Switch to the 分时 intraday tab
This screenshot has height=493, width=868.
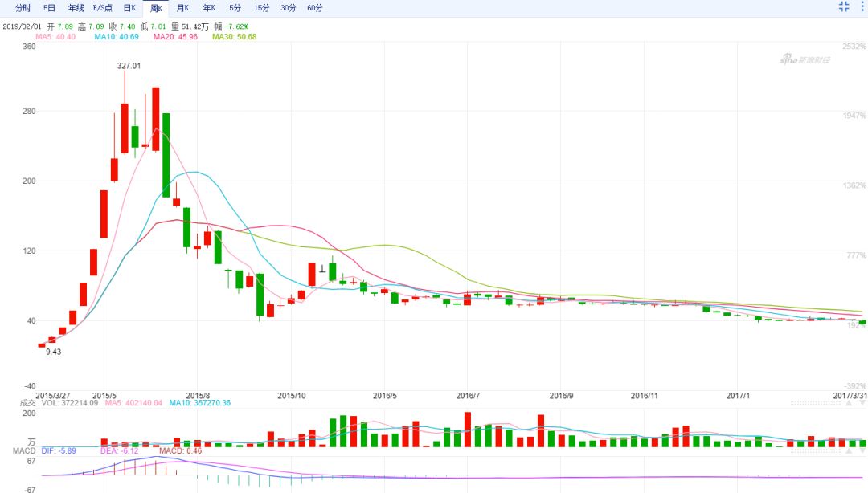23,8
